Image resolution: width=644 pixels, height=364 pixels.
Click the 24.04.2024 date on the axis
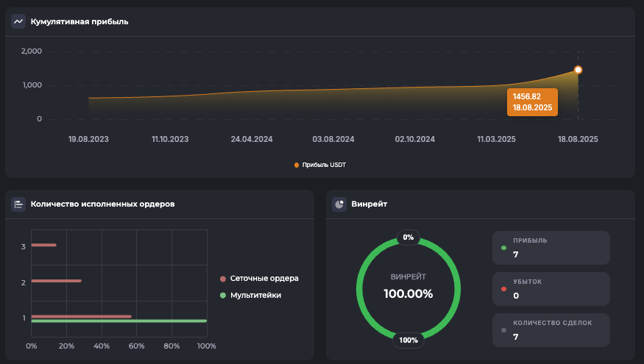point(252,138)
